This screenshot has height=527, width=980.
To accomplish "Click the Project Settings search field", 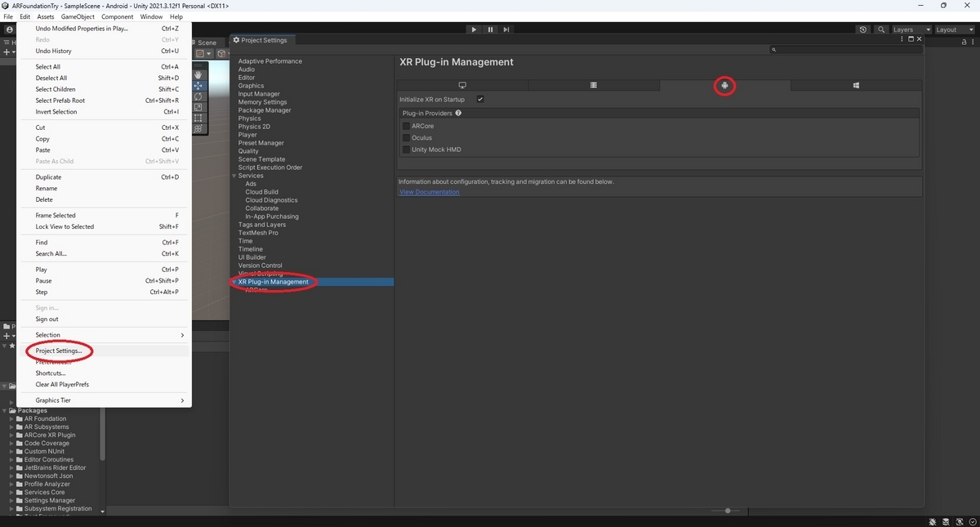I will click(846, 50).
